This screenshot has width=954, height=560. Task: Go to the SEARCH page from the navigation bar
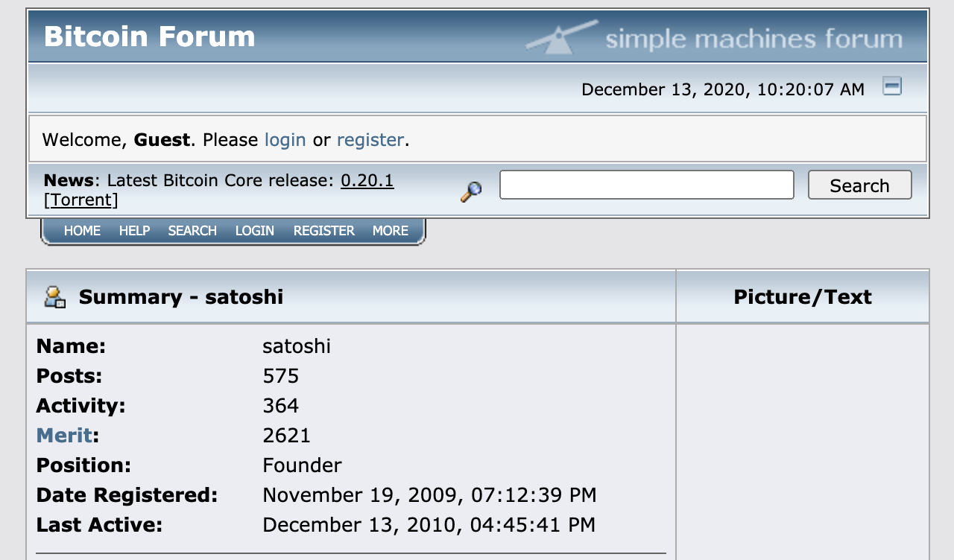point(192,231)
